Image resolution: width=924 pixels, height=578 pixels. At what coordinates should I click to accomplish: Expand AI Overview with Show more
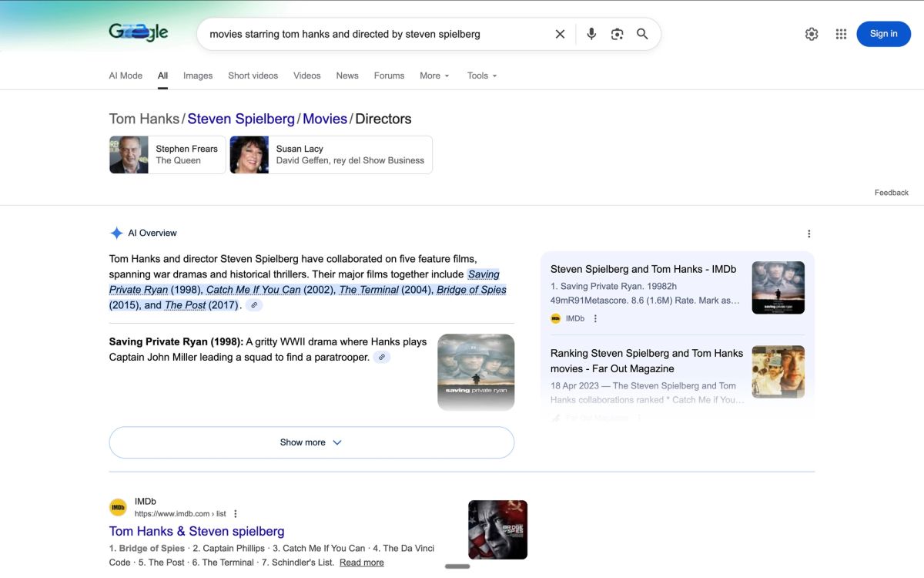pos(312,442)
